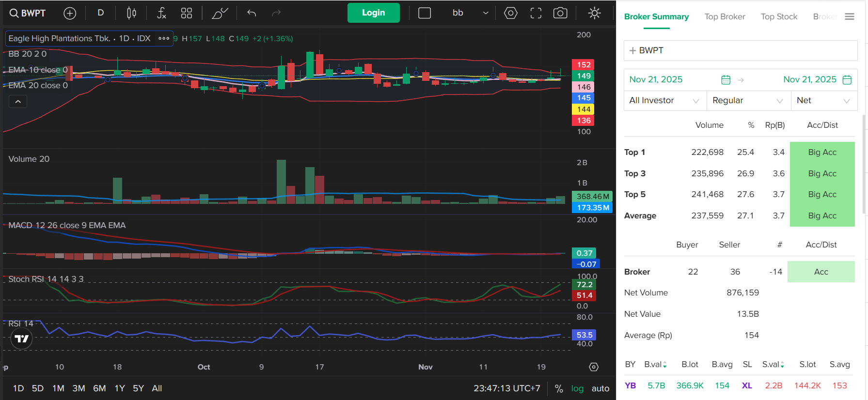Open the candlestick chart type selector
Image resolution: width=868 pixels, height=400 pixels.
click(x=131, y=13)
